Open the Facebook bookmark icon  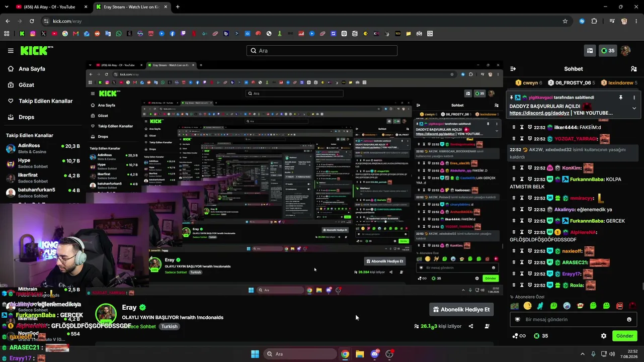tap(173, 34)
